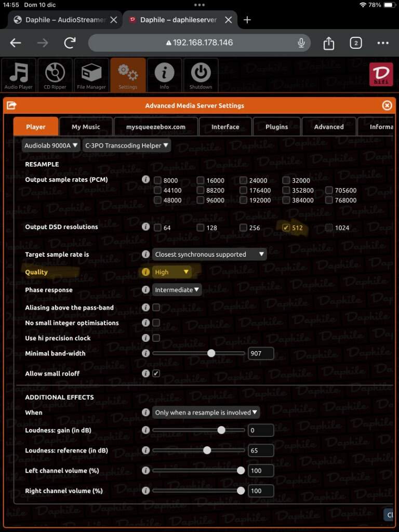Show info for Minimal band-width
399x532 pixels.
(x=145, y=353)
